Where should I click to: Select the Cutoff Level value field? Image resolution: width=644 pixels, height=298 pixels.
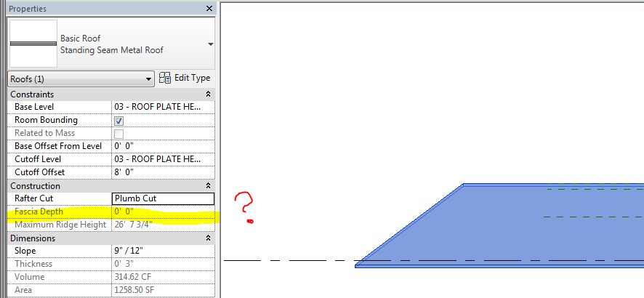(x=163, y=159)
